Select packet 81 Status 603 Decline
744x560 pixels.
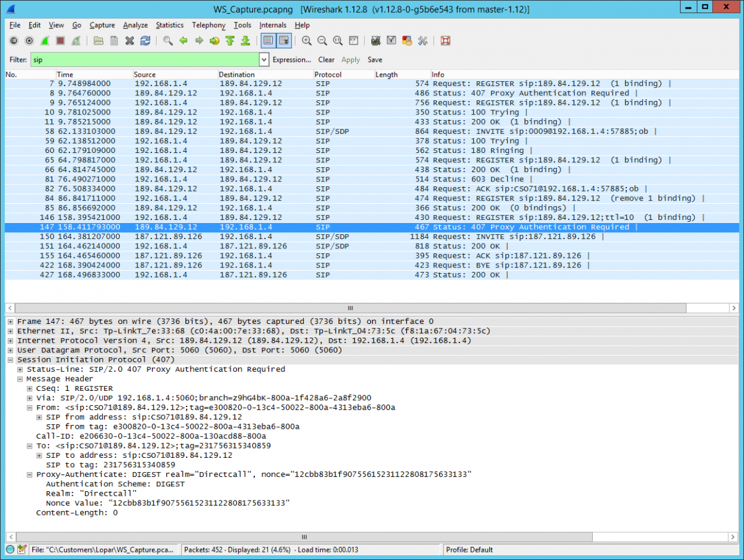[372, 179]
